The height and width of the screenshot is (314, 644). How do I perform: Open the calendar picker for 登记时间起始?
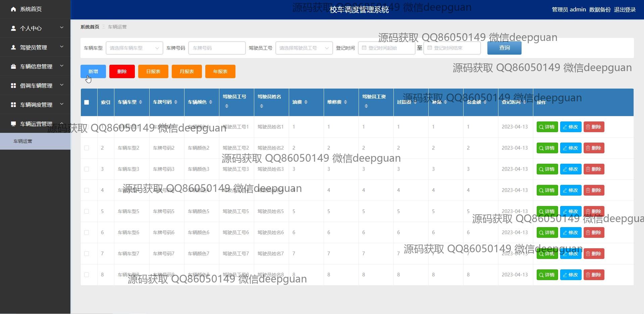click(365, 48)
